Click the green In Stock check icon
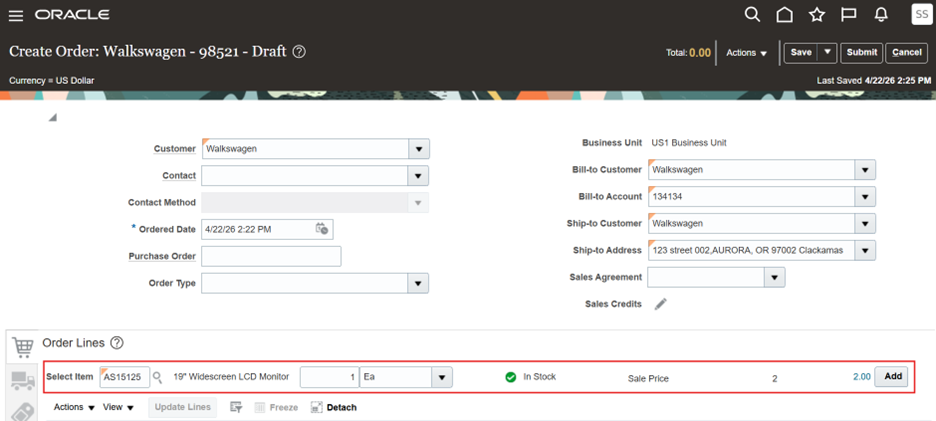Image resolution: width=936 pixels, height=421 pixels. click(510, 377)
